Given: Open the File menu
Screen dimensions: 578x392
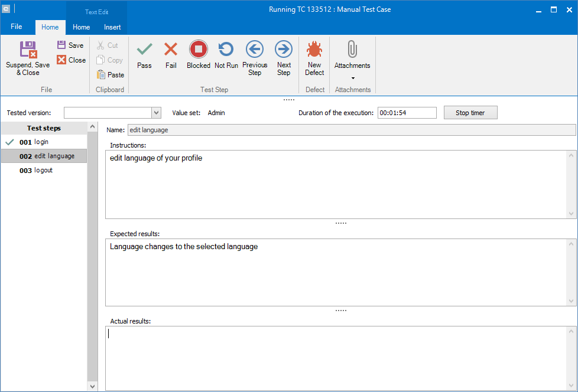Looking at the screenshot, I should coord(17,27).
